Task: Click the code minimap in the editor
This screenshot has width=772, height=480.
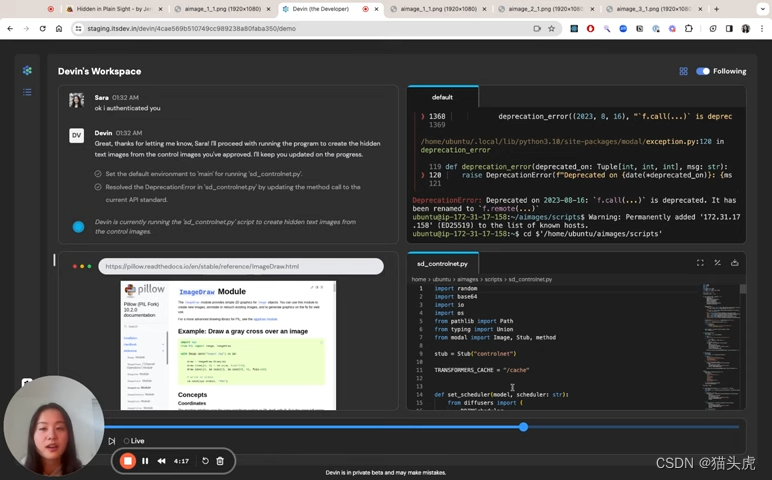Action: (x=721, y=345)
